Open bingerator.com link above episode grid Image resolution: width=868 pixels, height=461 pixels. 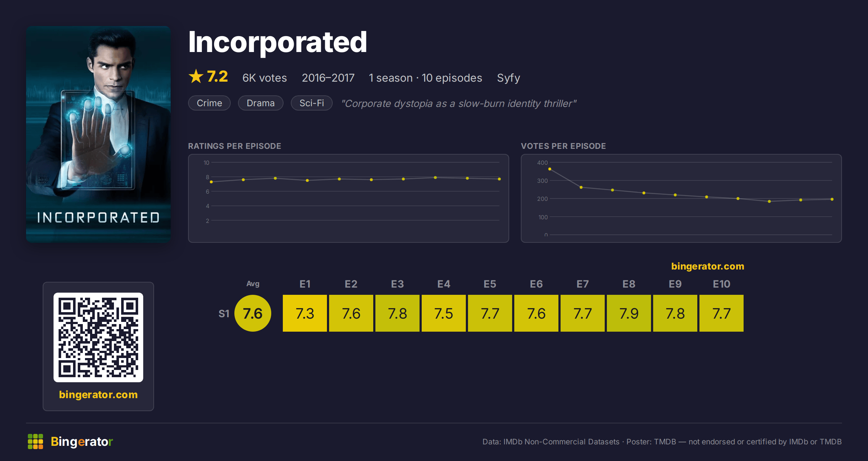(x=707, y=266)
